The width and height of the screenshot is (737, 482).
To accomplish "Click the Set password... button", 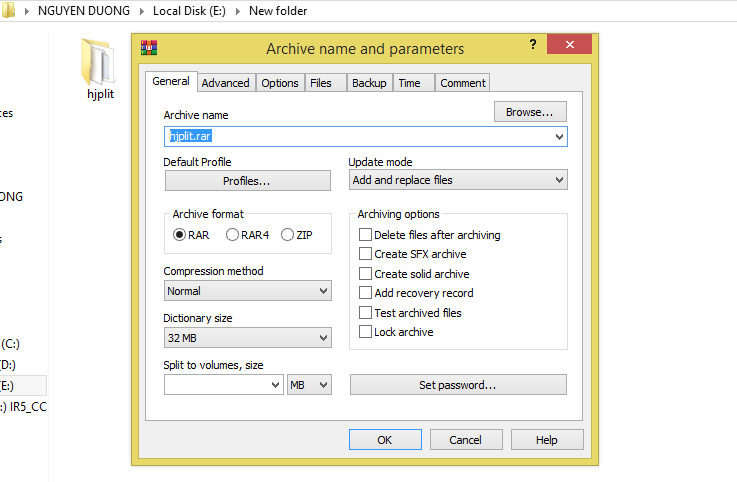I will click(x=458, y=385).
